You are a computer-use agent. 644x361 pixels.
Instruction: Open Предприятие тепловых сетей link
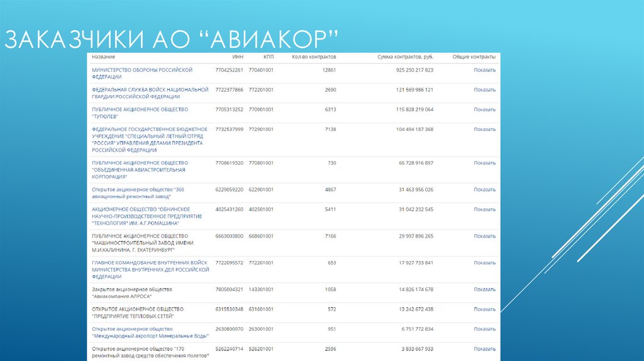138,313
